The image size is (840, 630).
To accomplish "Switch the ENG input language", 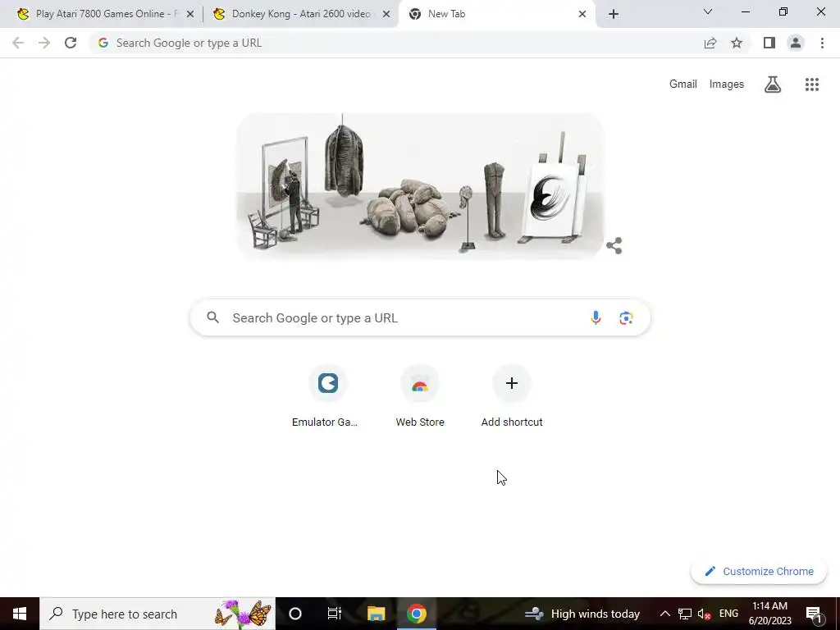I will [728, 614].
